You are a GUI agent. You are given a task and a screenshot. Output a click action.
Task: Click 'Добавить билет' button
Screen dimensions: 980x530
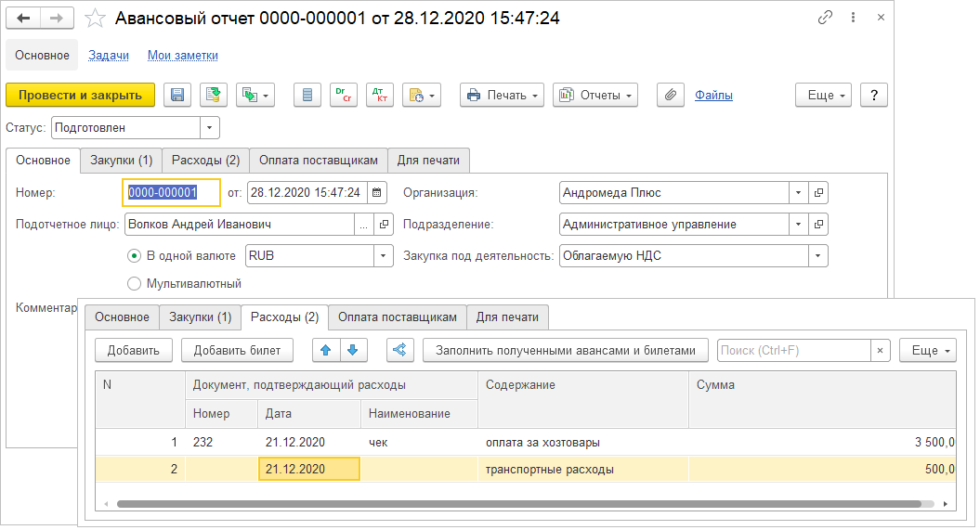click(237, 350)
